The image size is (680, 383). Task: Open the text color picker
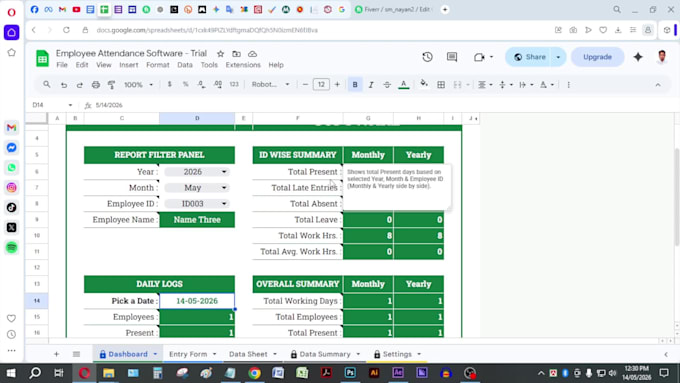point(404,85)
